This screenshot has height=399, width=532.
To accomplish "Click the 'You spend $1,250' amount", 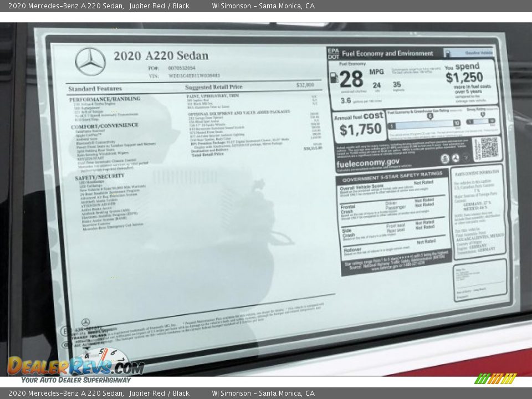I will [x=464, y=78].
